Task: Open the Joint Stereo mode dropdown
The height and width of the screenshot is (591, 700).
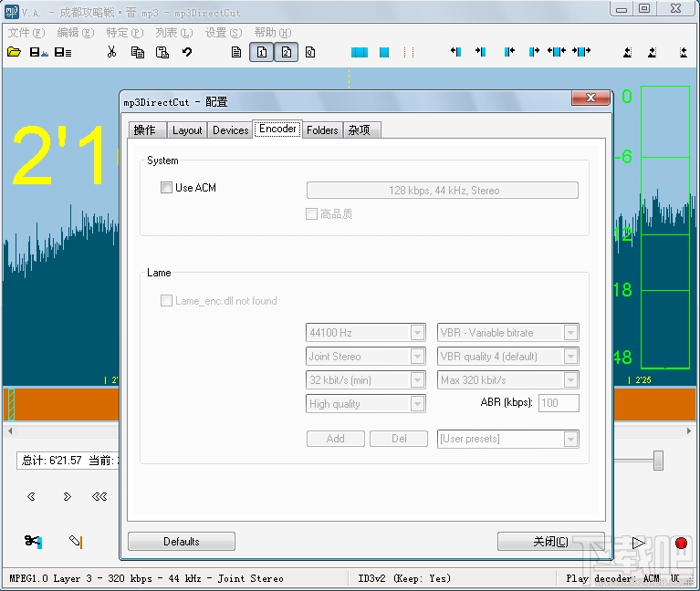Action: 366,357
